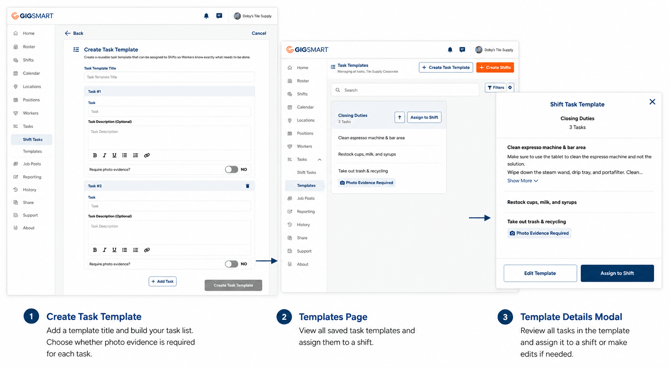Click the Search field on the Templates page

[x=405, y=90]
